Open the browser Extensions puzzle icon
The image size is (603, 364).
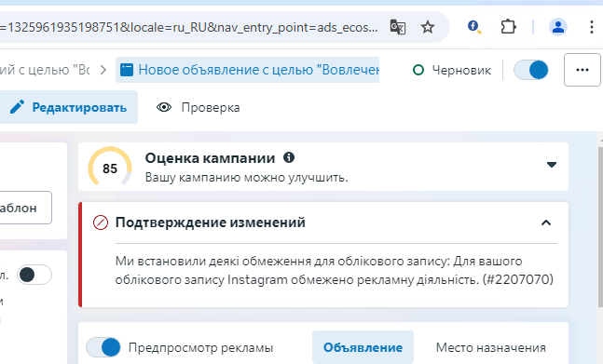(x=508, y=27)
